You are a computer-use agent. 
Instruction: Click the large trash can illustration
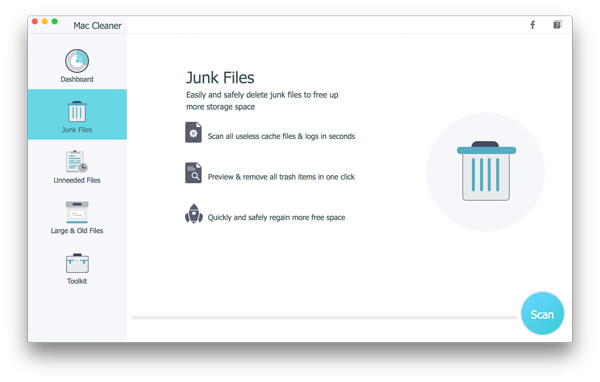tap(486, 171)
